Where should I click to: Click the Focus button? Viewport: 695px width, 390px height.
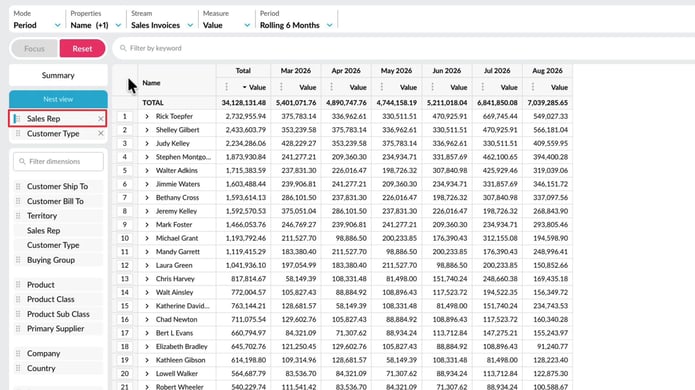(x=35, y=48)
